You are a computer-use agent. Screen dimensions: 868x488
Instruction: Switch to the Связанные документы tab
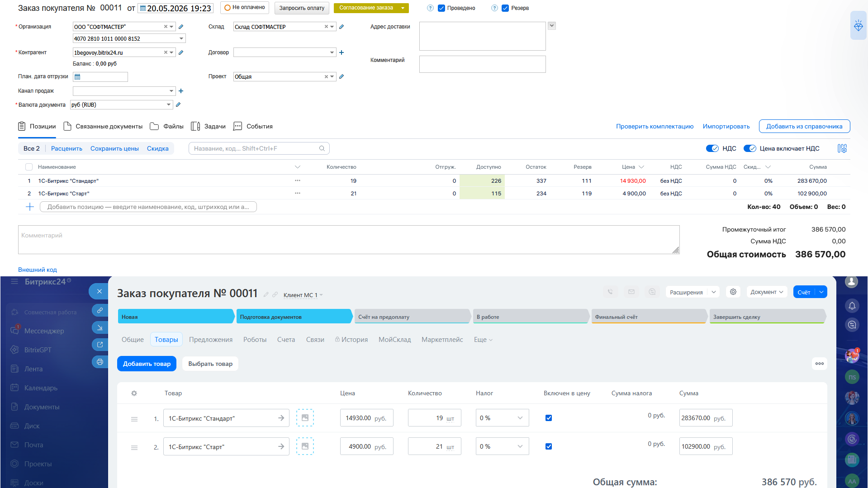click(103, 126)
